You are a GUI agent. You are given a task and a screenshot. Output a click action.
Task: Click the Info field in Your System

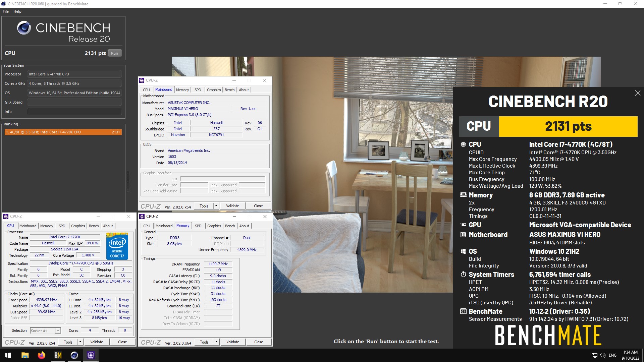point(74,112)
